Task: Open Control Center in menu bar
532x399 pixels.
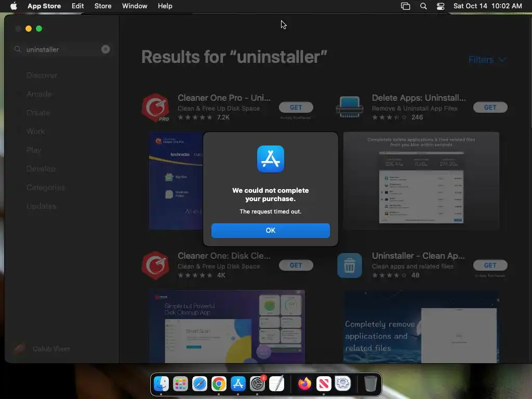Action: (441, 6)
